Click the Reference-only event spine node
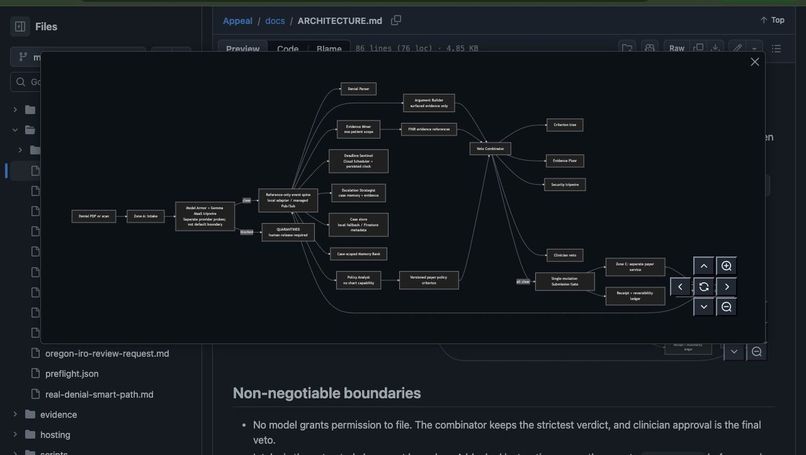This screenshot has width=806, height=455. [288, 201]
